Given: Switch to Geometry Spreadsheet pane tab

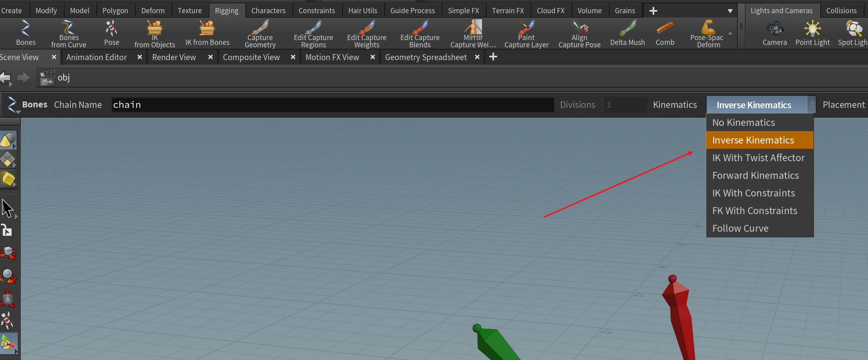Looking at the screenshot, I should coord(426,57).
